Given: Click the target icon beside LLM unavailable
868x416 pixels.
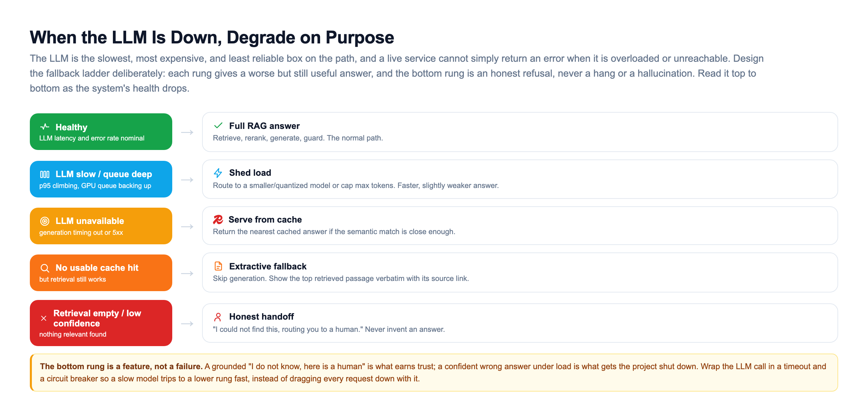Looking at the screenshot, I should tap(45, 221).
